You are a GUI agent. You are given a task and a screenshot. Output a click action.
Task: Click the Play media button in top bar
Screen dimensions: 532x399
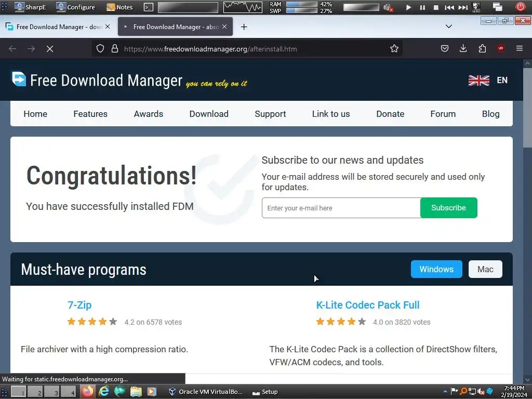point(408,7)
